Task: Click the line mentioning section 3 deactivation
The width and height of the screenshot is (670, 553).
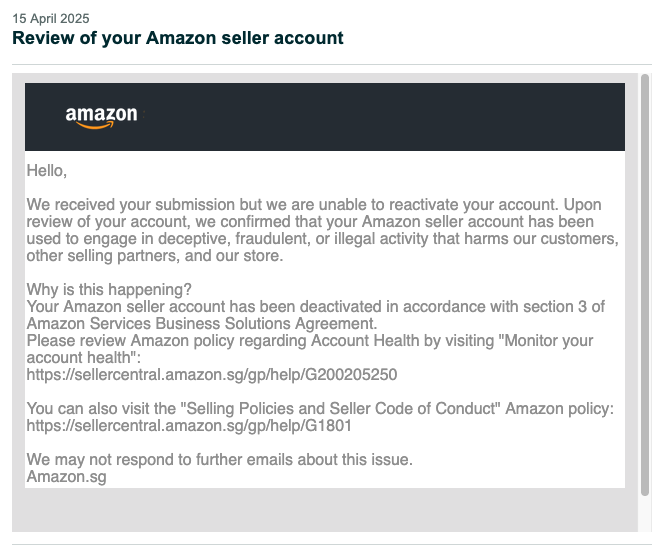Action: pyautogui.click(x=315, y=306)
